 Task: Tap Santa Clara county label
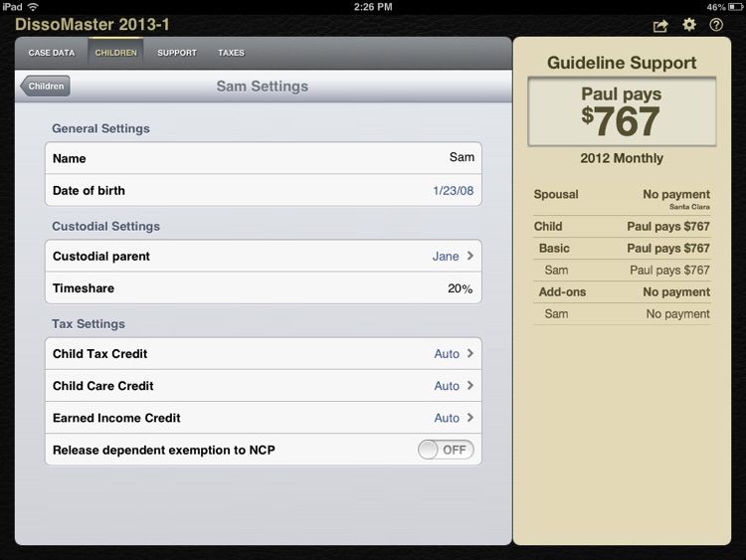(x=689, y=207)
